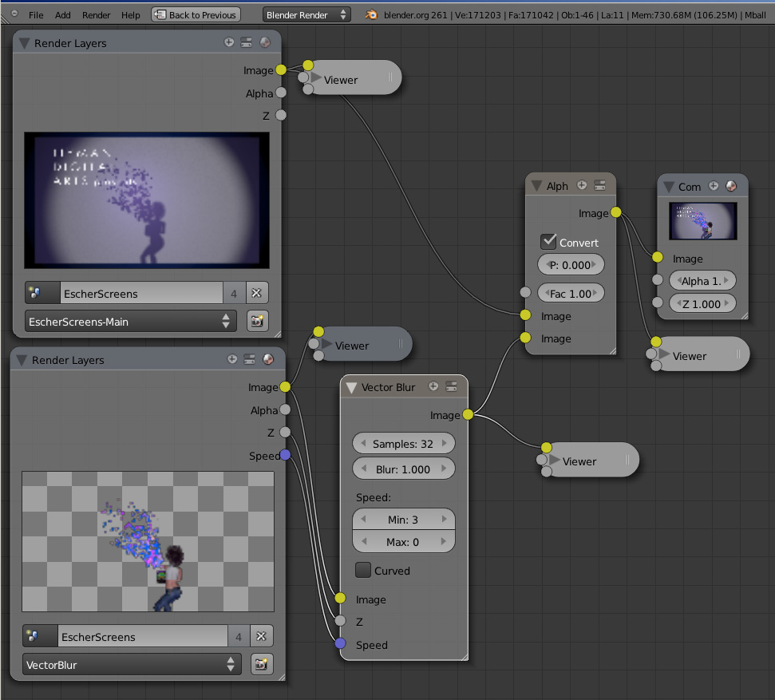Open the Blender Render engine dropdown
775x700 pixels.
(306, 14)
